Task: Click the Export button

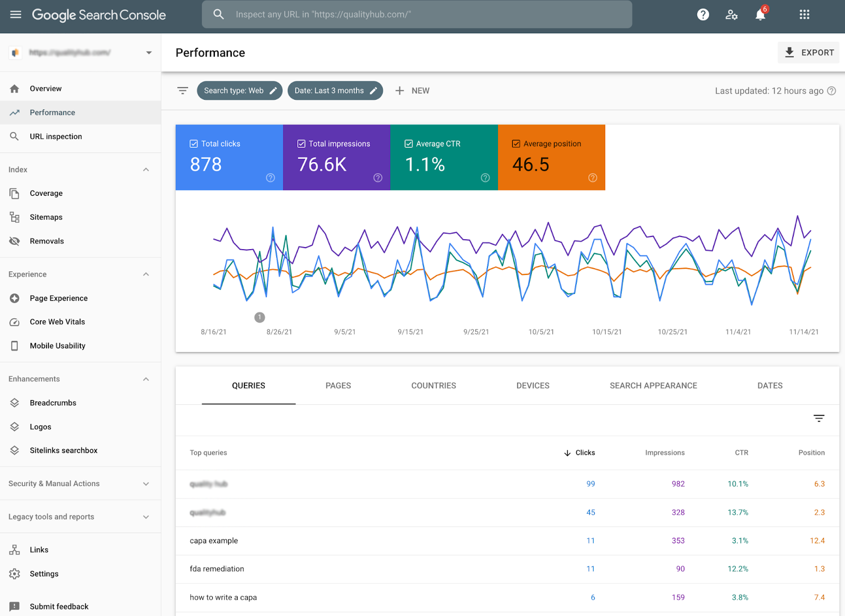Action: pyautogui.click(x=809, y=53)
